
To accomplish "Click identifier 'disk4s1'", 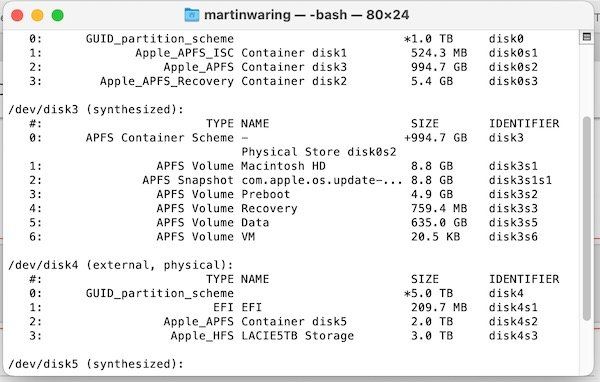I will 513,308.
